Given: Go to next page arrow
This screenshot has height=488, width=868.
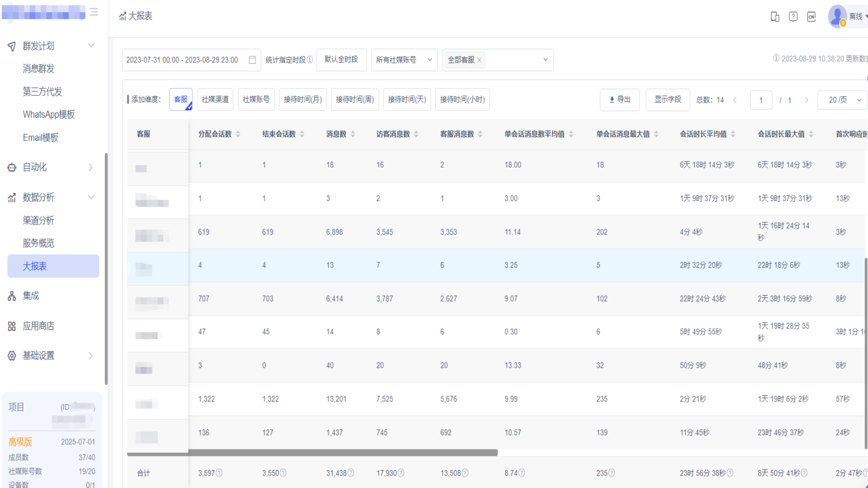Looking at the screenshot, I should [807, 100].
